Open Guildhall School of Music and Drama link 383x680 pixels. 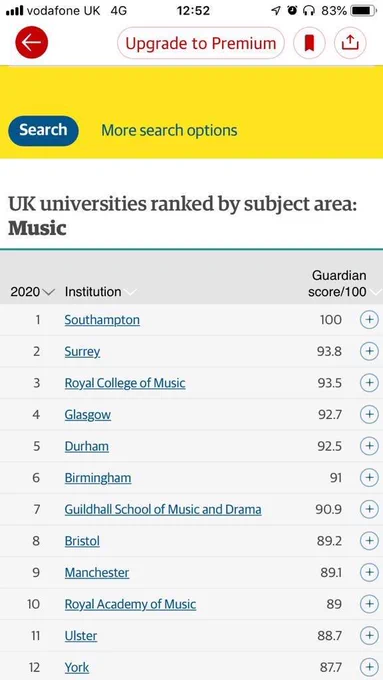tap(163, 509)
